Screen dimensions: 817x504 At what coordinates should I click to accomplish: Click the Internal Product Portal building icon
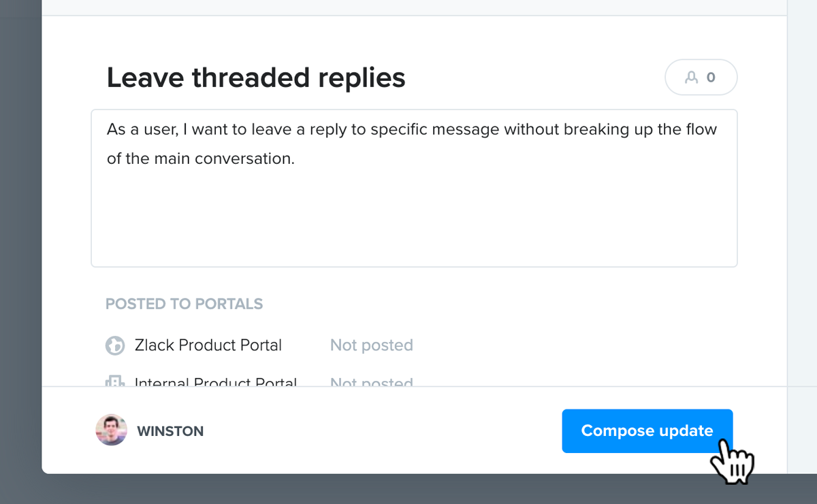tap(115, 381)
